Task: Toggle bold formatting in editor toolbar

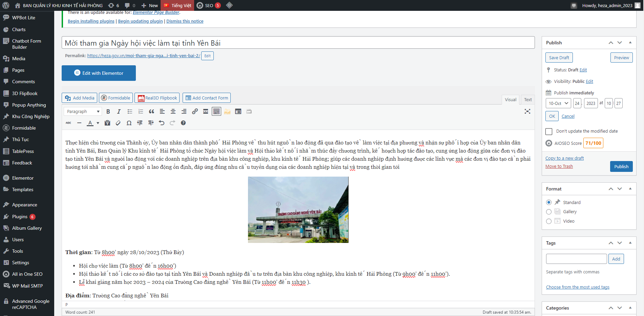Action: pos(108,112)
